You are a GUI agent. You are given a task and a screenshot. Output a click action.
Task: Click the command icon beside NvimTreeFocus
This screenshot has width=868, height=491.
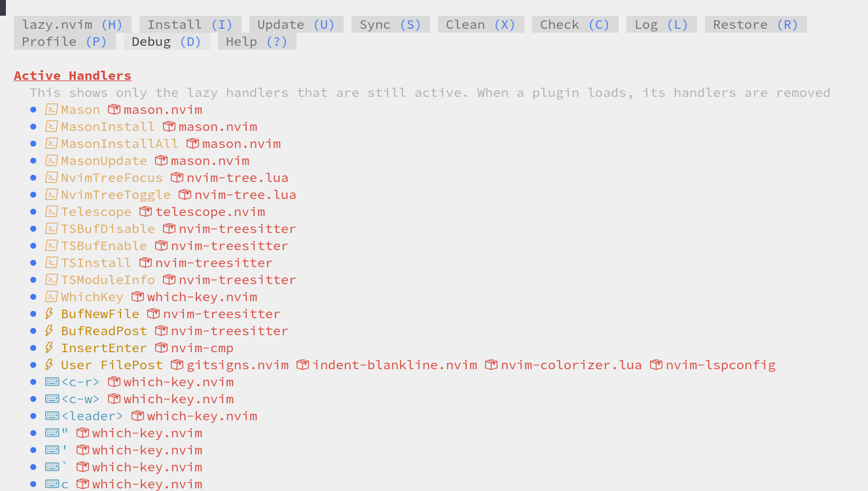[51, 177]
